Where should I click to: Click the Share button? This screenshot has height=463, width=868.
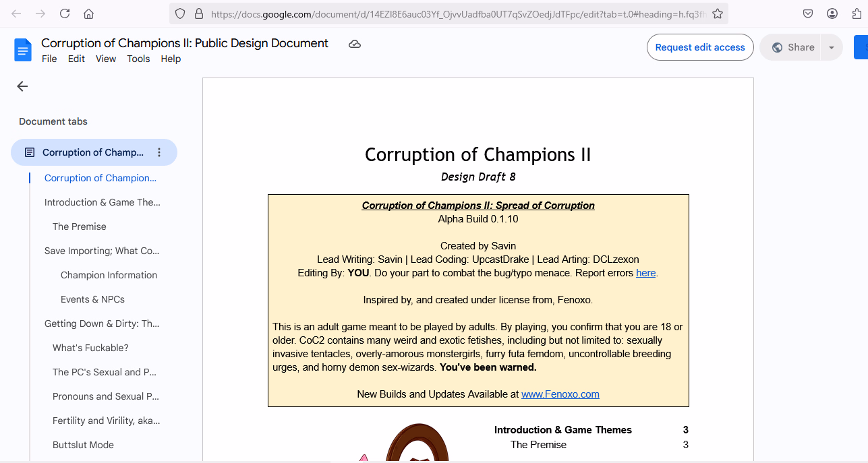[793, 47]
